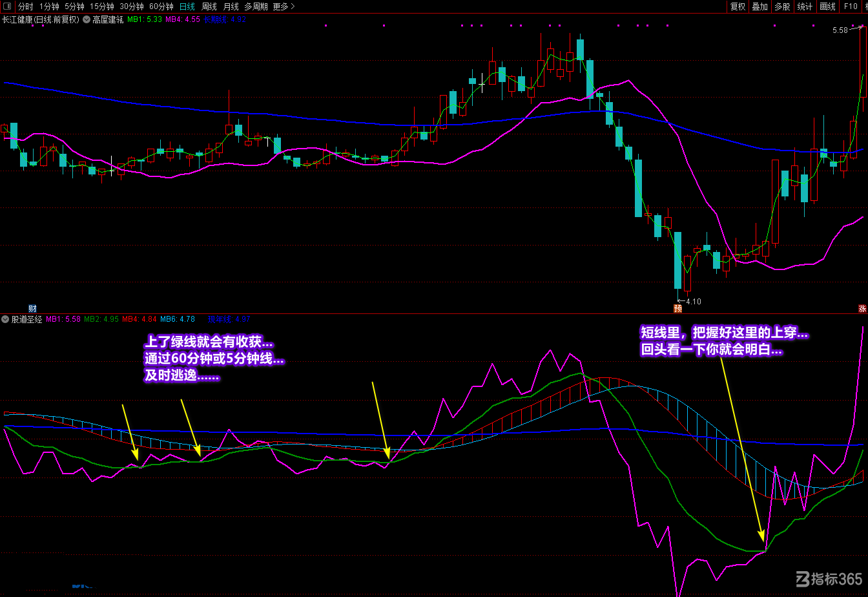Switch to 分时 intraday view

25,6
